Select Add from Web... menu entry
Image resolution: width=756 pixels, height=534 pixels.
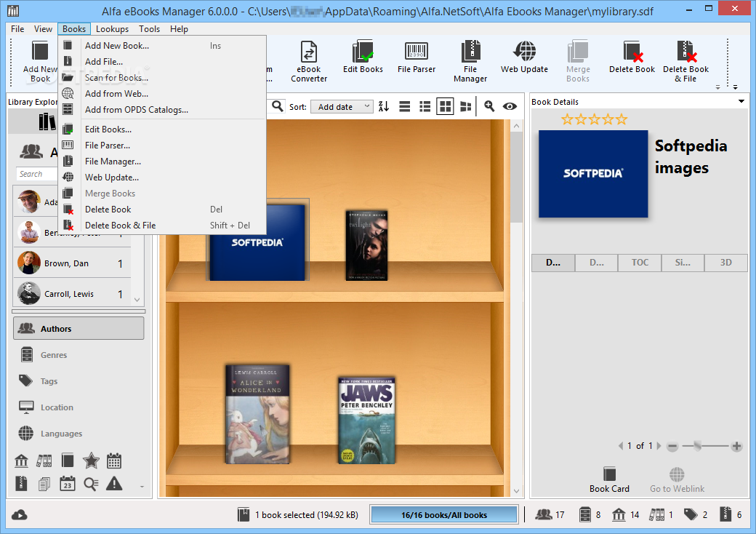coord(162,93)
